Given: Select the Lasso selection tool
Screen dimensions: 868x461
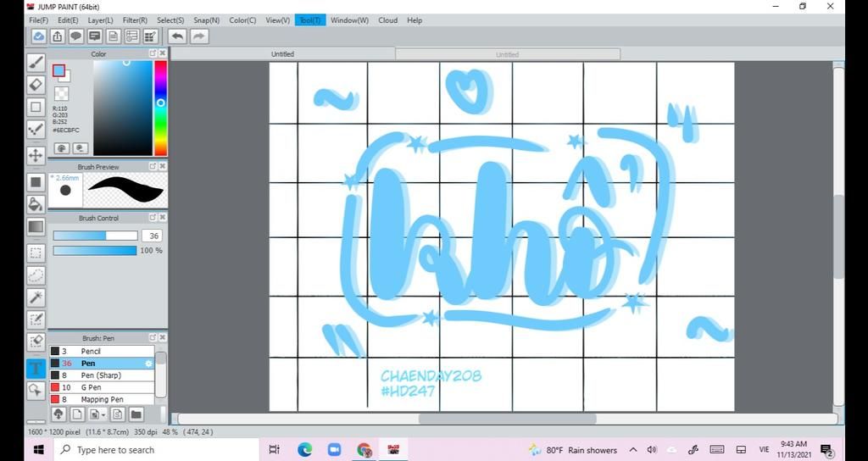Looking at the screenshot, I should 36,275.
